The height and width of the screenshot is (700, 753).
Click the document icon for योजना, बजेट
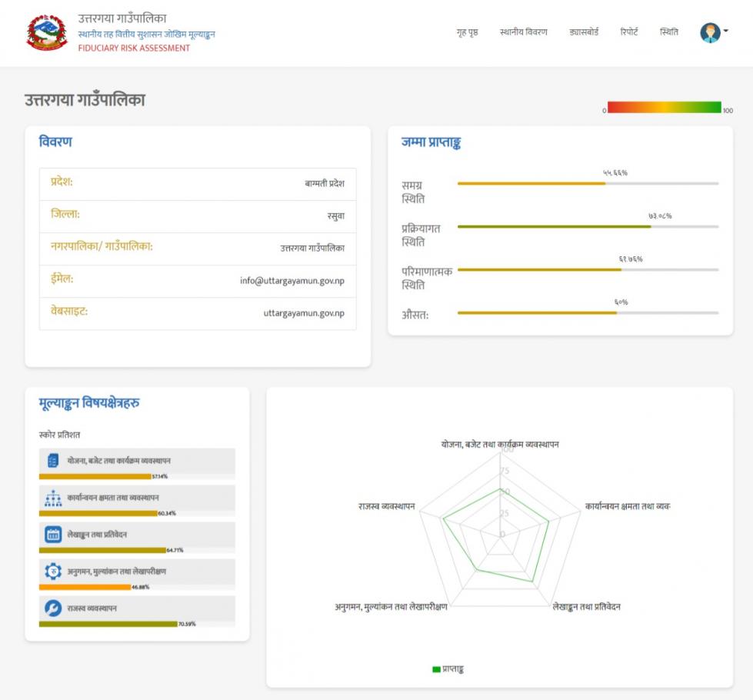tap(53, 460)
